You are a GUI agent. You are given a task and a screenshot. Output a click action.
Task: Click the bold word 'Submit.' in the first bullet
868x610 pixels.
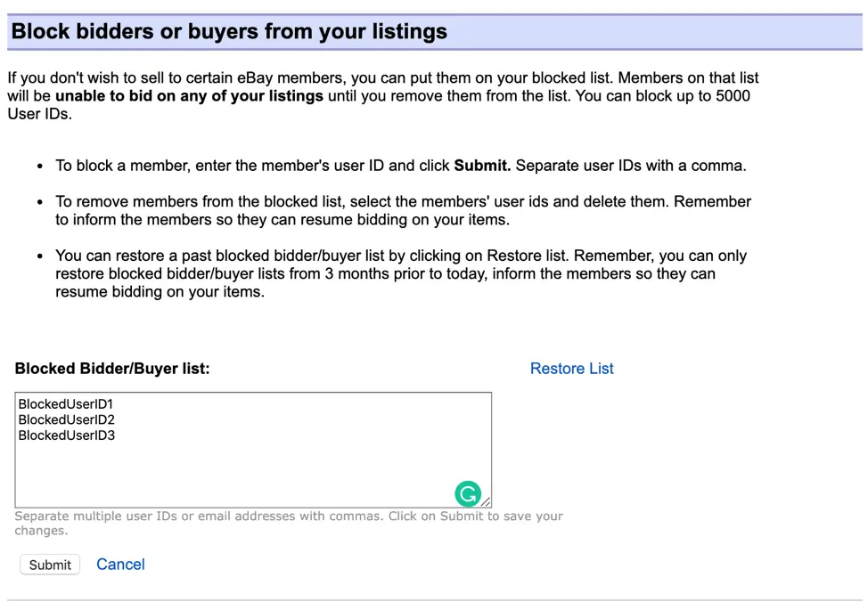[x=482, y=166]
